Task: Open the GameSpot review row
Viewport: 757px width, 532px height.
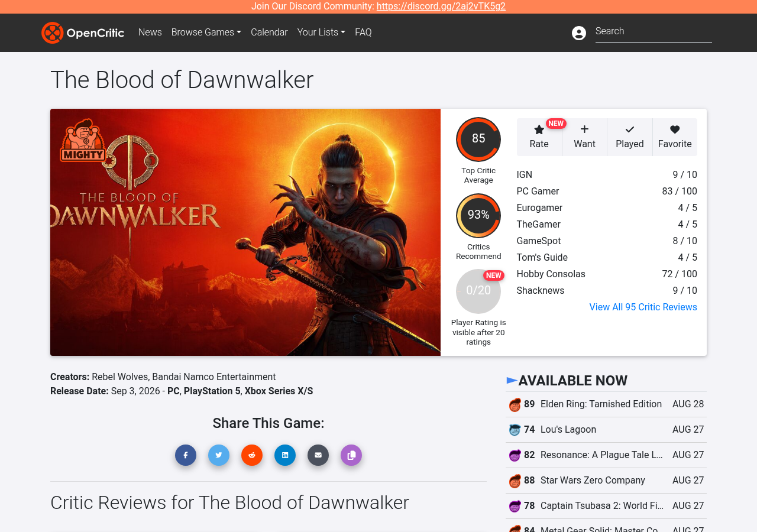Action: click(x=607, y=241)
